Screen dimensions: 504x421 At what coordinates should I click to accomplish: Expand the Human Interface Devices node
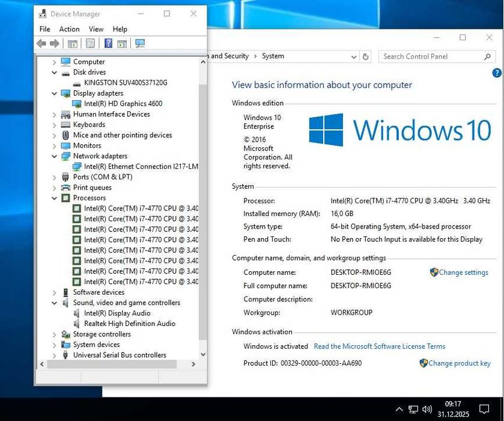pyautogui.click(x=54, y=114)
